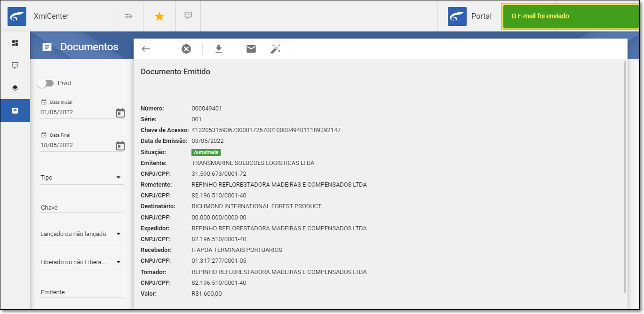This screenshot has width=644, height=314.
Task: Click TRANSMARINE SOLUCOES LOGISTICAS LTDA text
Action: (253, 163)
